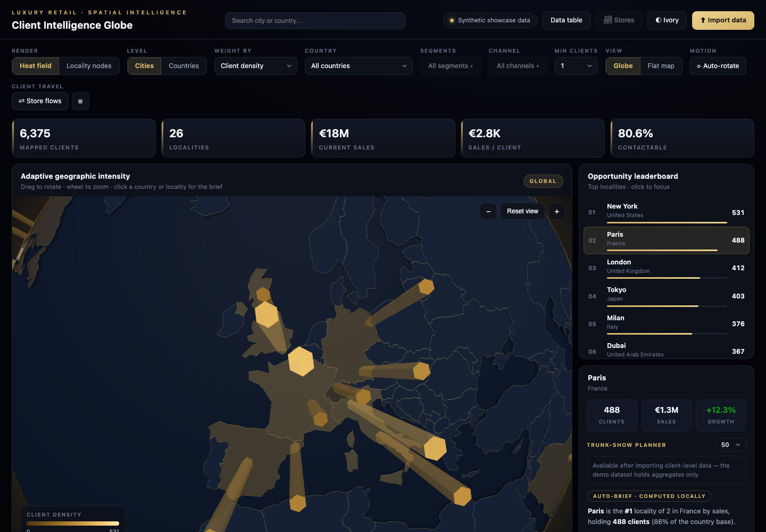The image size is (766, 532).
Task: Click the 488 Clients stat tile
Action: (612, 415)
